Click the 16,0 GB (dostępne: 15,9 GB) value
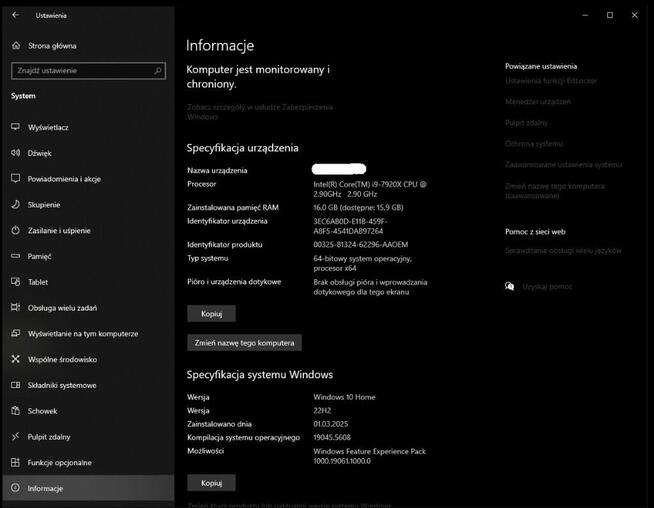The width and height of the screenshot is (654, 508). (x=358, y=207)
